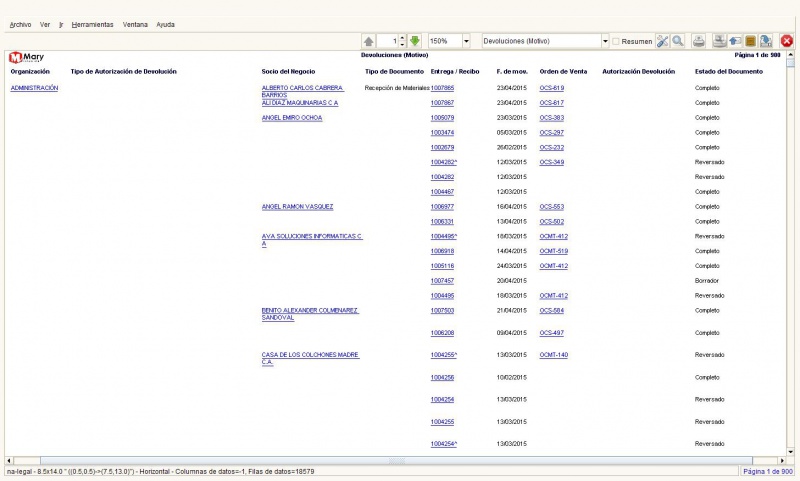Image resolution: width=800 pixels, height=481 pixels.
Task: Click the send by email icon
Action: [735, 41]
